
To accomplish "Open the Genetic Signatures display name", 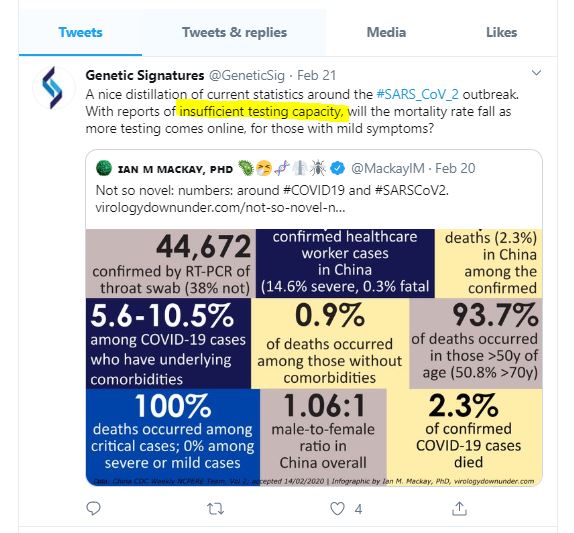I will click(145, 75).
